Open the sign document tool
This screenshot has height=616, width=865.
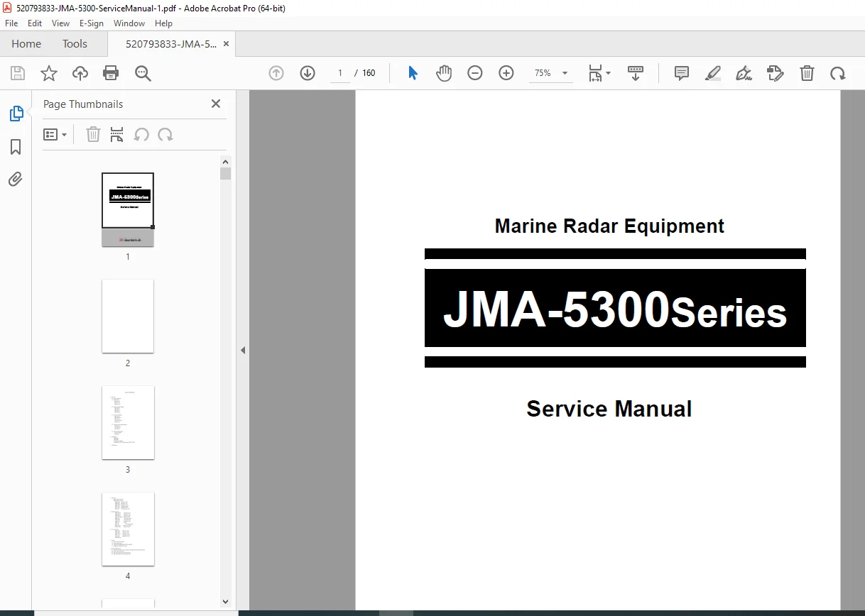tap(744, 73)
